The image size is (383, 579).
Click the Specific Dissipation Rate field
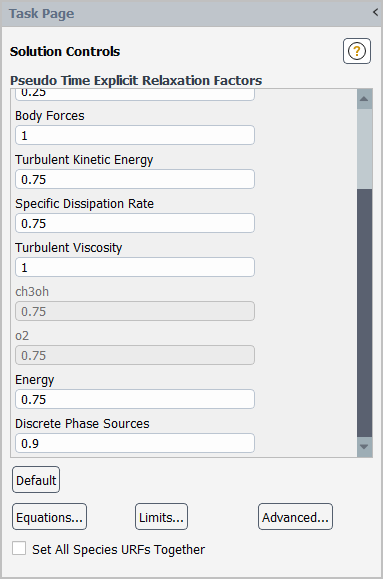pyautogui.click(x=135, y=223)
